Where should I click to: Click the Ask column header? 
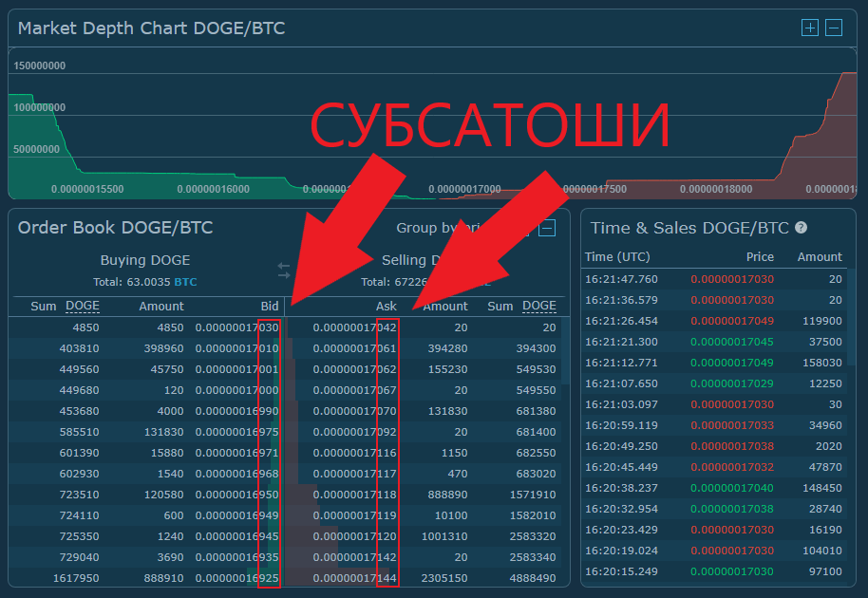[387, 306]
